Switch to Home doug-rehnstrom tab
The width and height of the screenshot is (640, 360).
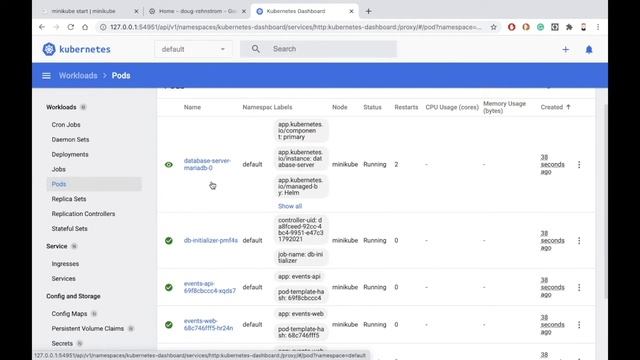(x=198, y=11)
